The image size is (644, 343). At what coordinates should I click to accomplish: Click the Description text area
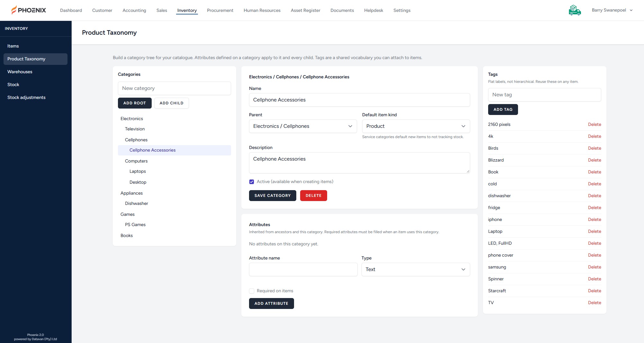[360, 163]
